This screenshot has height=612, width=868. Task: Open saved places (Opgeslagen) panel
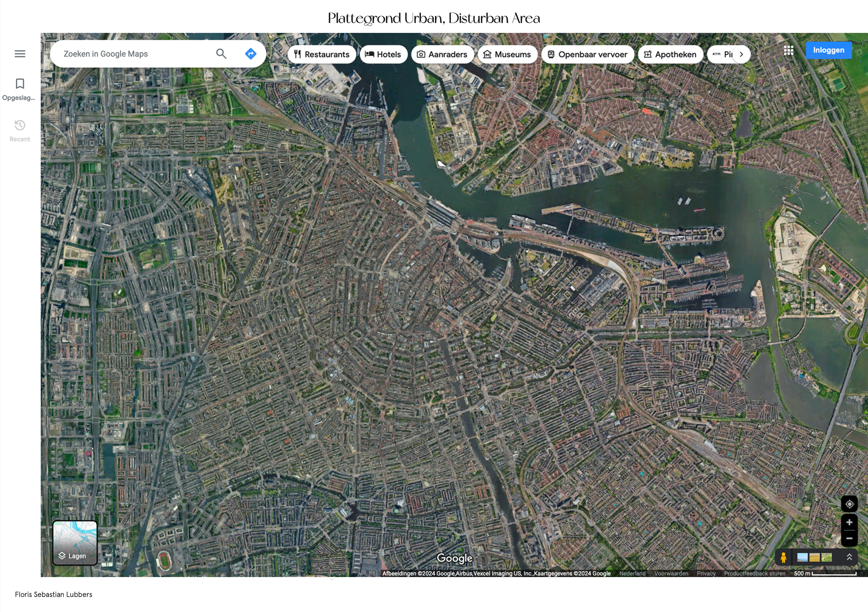click(x=19, y=89)
